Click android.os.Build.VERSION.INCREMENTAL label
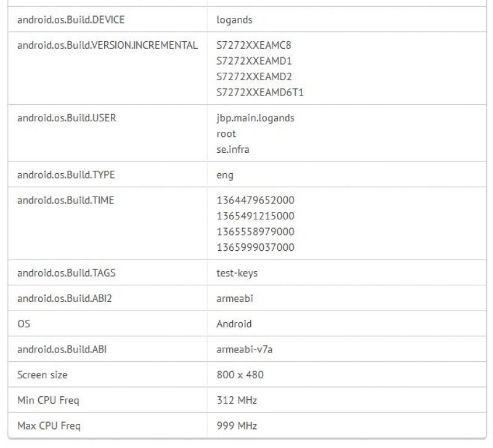Screen dimensions: 493x448 (107, 45)
